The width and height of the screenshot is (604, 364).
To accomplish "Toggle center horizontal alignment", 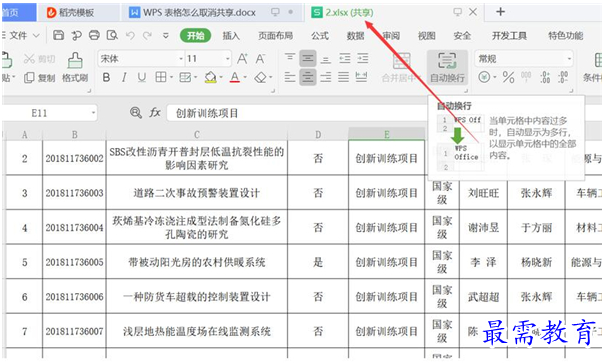I will point(307,77).
